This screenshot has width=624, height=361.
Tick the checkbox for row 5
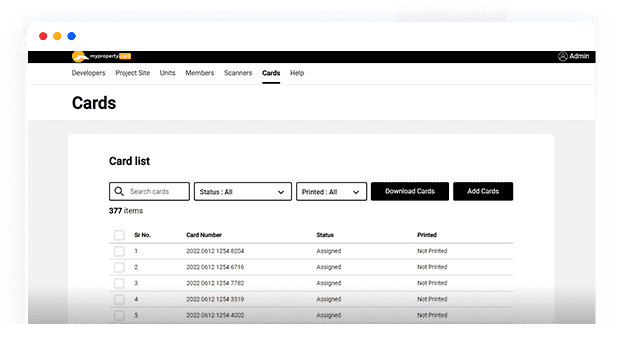click(119, 315)
